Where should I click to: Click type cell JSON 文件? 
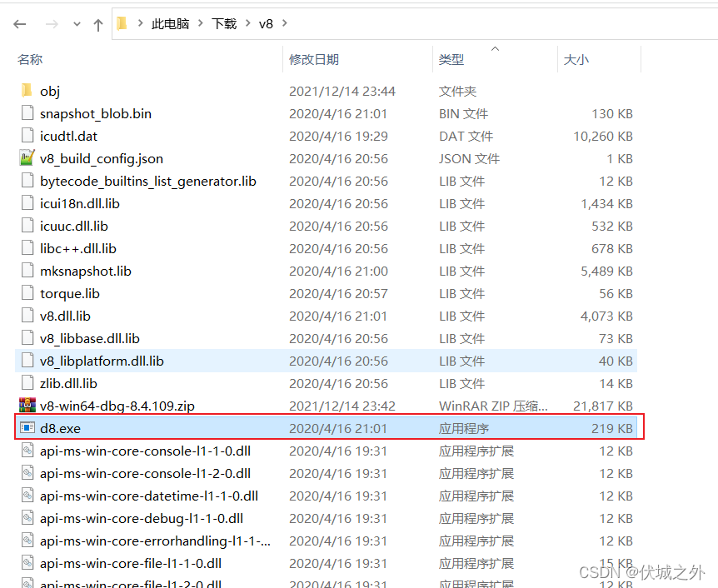[x=469, y=158]
